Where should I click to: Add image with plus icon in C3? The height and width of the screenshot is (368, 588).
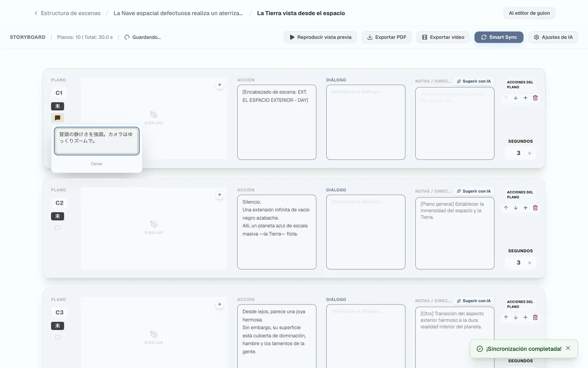pyautogui.click(x=220, y=304)
